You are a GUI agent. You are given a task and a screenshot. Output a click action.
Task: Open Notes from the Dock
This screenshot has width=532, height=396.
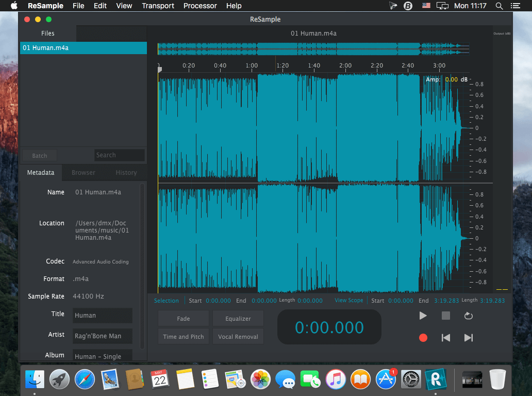(x=185, y=379)
